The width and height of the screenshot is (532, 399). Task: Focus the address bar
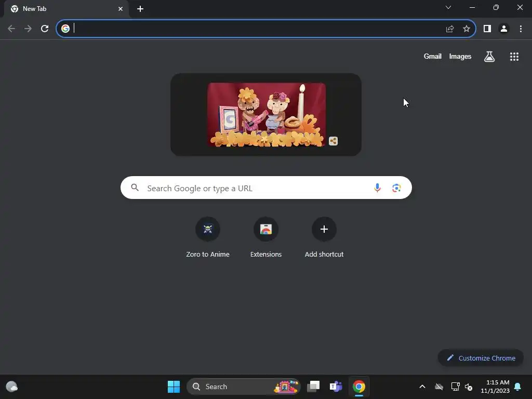pos(266,29)
